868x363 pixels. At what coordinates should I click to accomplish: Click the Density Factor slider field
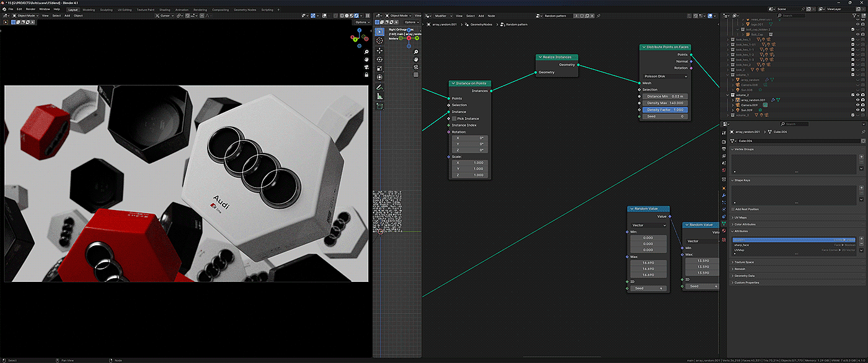point(665,110)
